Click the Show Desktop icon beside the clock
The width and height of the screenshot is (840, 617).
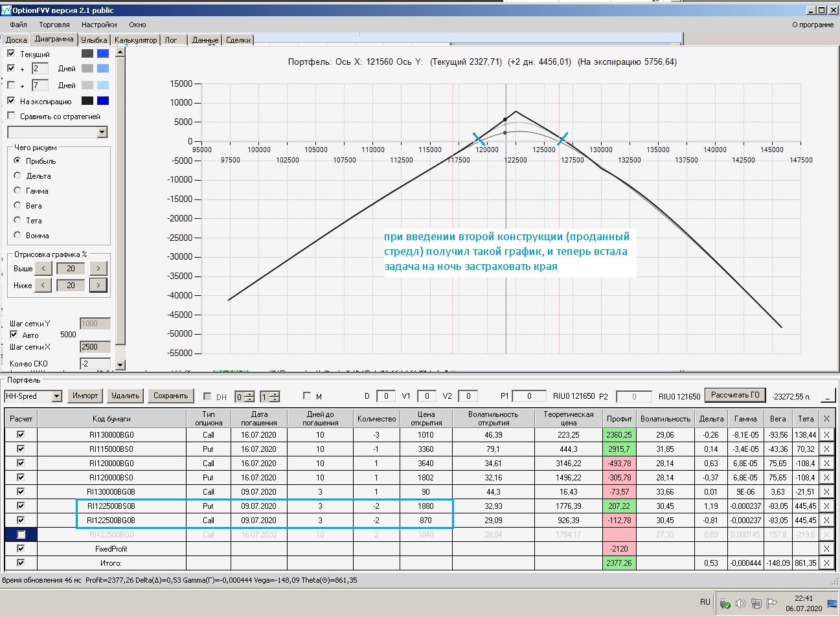click(832, 603)
